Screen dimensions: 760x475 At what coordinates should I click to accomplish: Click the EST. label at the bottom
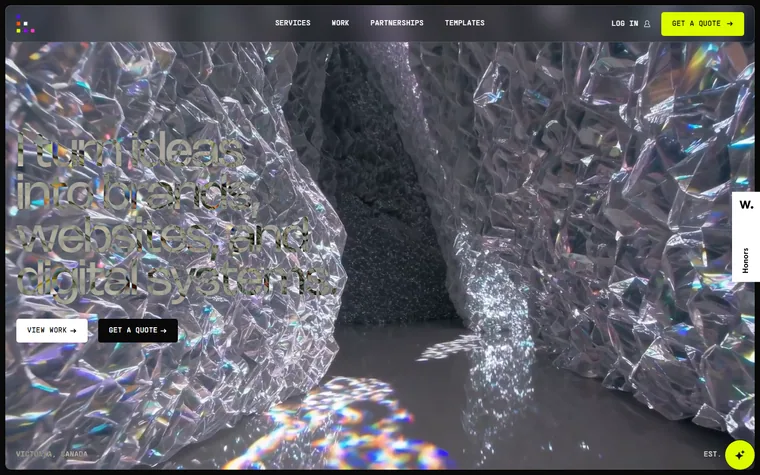[x=712, y=454]
